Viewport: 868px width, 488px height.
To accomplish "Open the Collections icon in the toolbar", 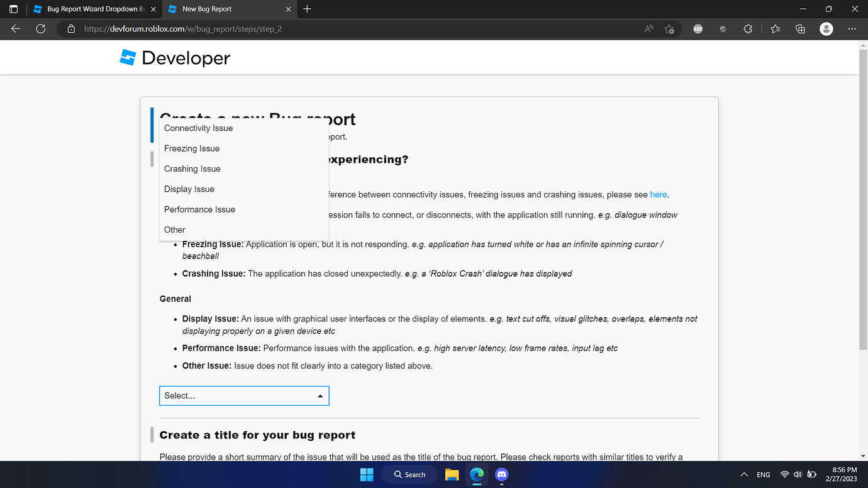I will point(799,28).
